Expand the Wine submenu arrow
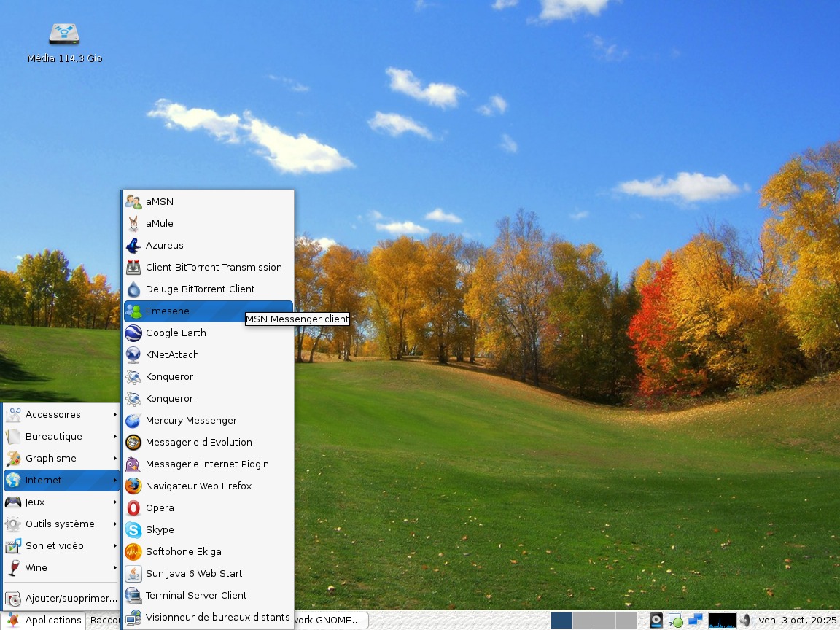Image resolution: width=840 pixels, height=630 pixels. pyautogui.click(x=114, y=568)
